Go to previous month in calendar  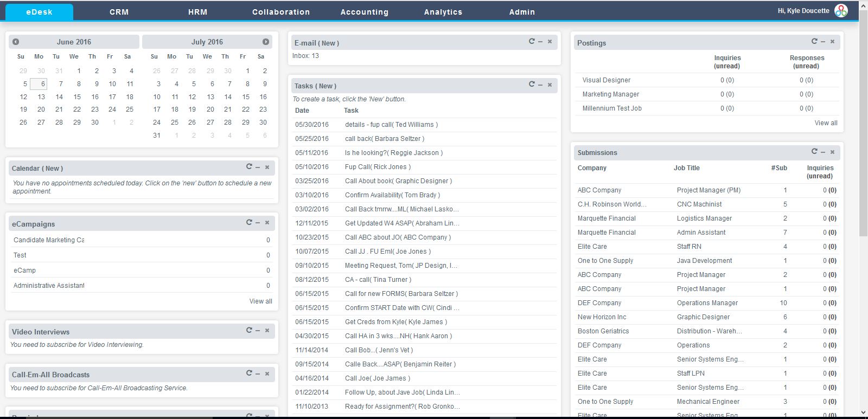[16, 42]
